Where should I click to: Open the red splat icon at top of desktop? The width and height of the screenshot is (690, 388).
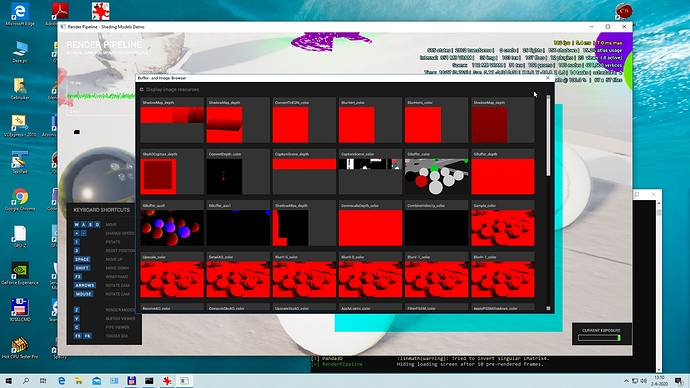(100, 11)
